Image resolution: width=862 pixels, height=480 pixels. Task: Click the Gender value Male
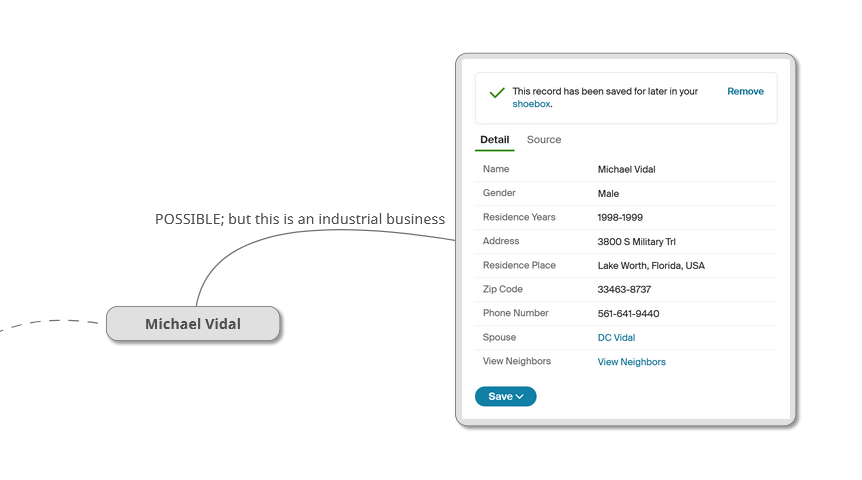608,194
